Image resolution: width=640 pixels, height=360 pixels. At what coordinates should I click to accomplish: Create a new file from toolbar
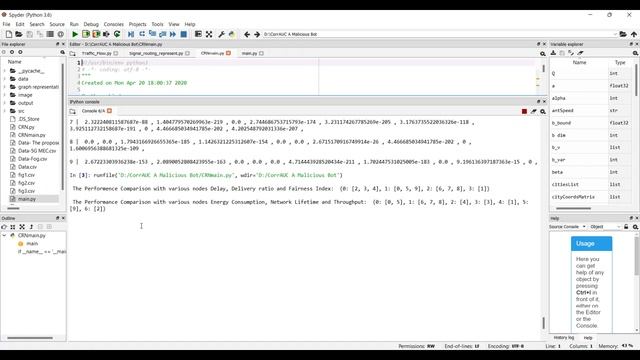[x=9, y=34]
